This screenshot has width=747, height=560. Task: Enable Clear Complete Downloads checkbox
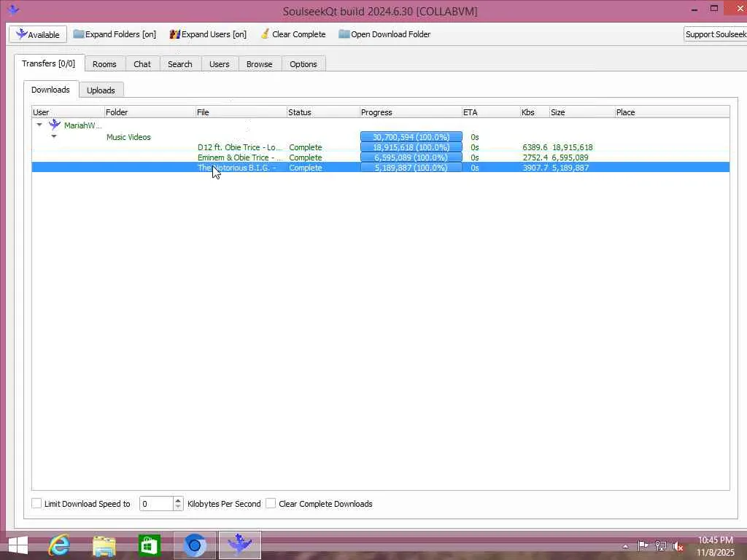coord(271,503)
